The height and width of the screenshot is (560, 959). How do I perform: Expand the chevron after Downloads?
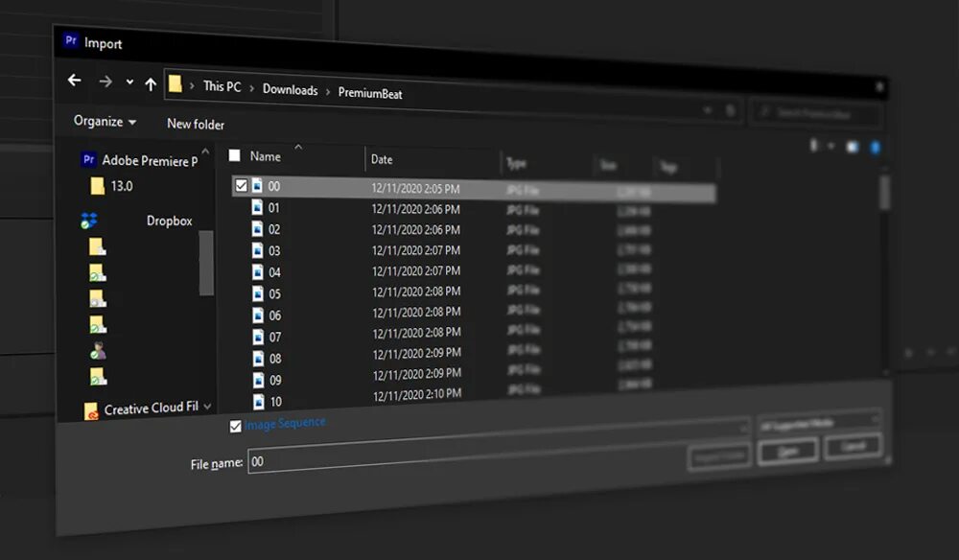(328, 92)
